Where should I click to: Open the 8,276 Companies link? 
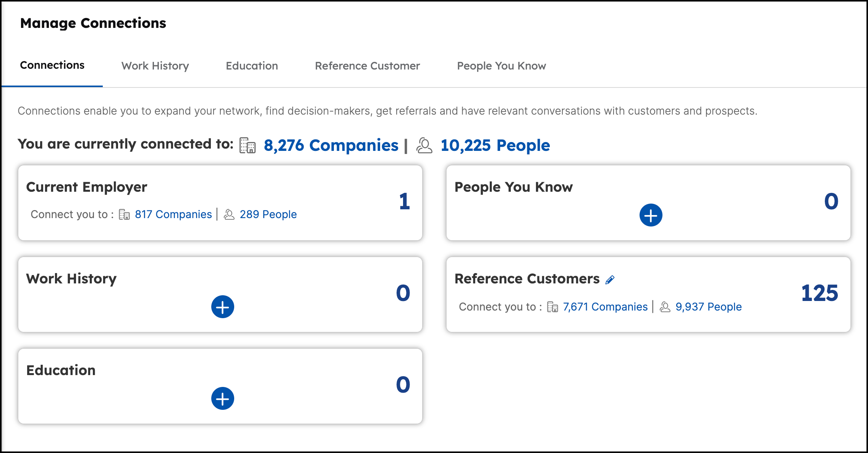click(331, 146)
